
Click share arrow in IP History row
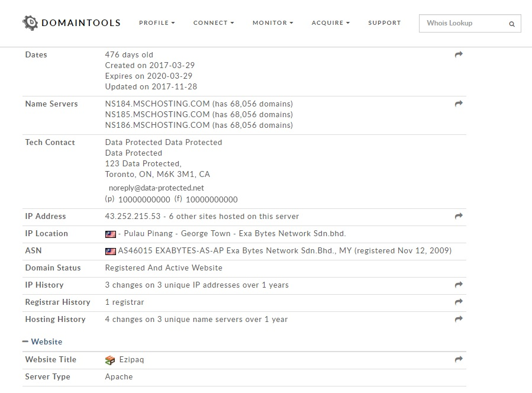459,285
